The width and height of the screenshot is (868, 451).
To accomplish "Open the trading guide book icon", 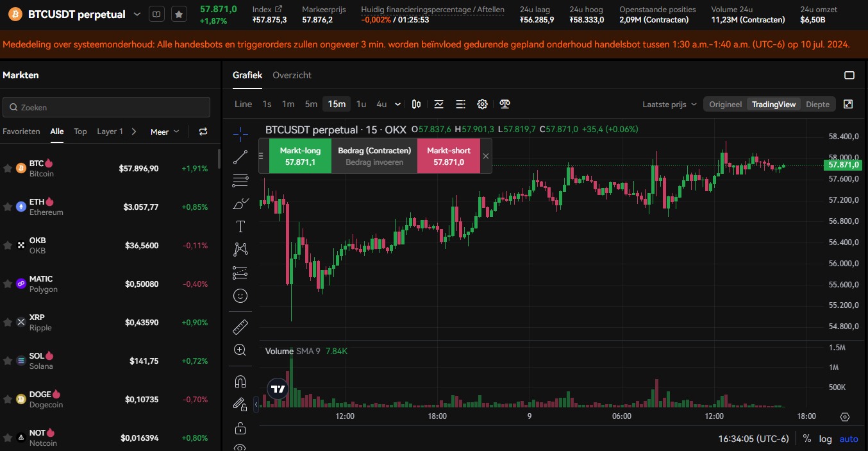I will [x=156, y=13].
